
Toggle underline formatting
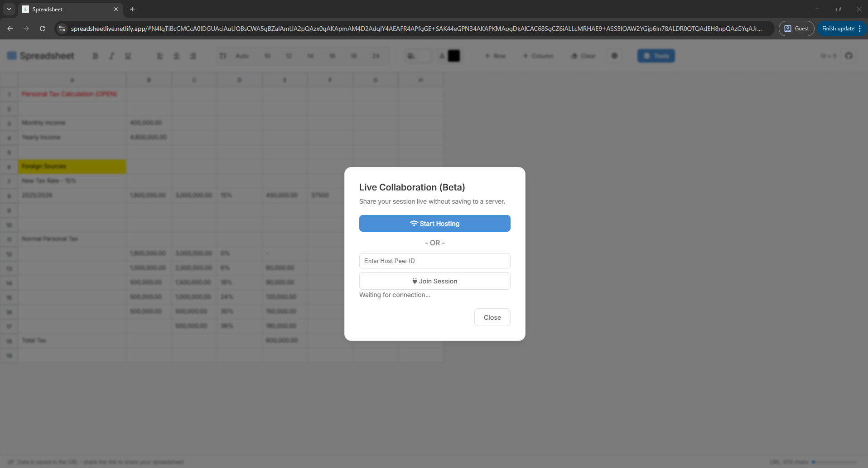coord(127,55)
